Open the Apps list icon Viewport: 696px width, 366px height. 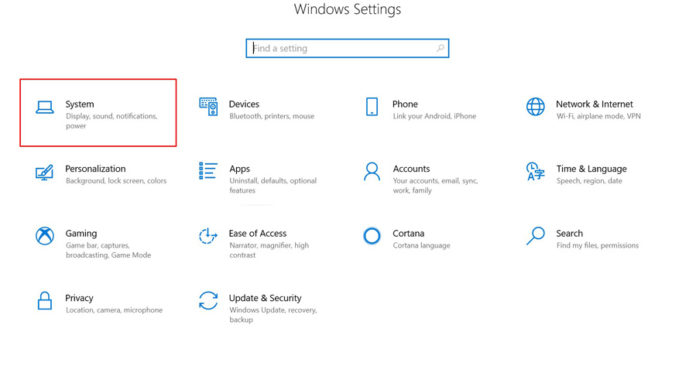(208, 171)
